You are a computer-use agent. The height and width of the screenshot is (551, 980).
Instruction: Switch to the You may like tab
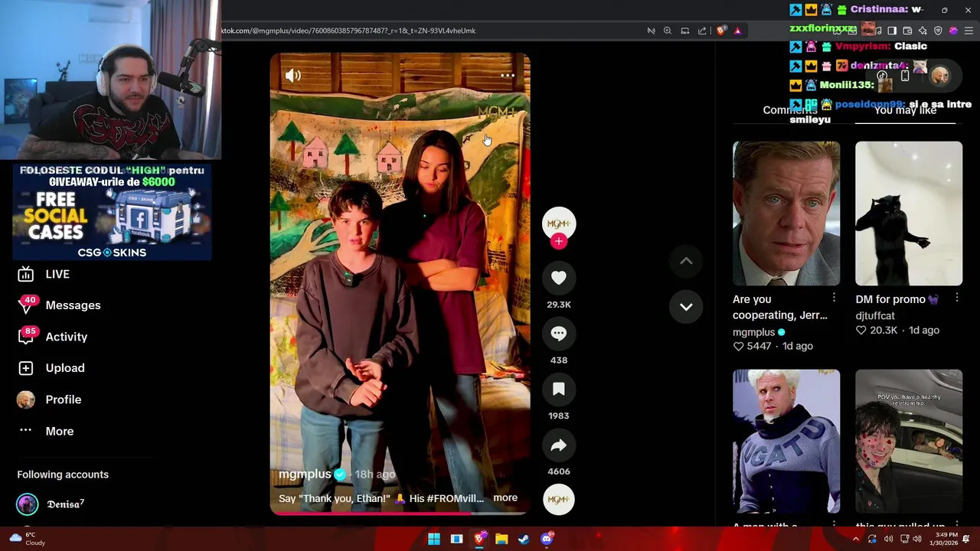coord(905,110)
